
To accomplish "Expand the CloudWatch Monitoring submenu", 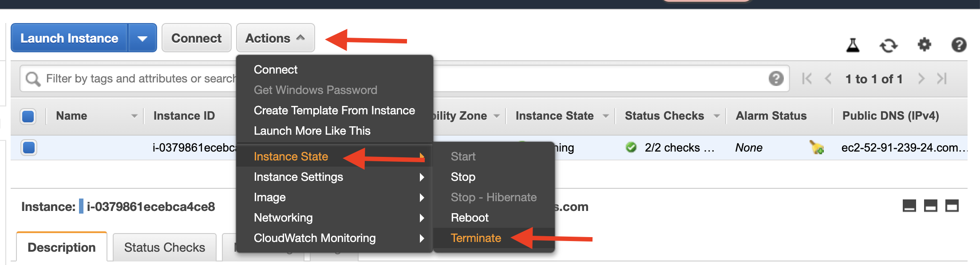I will (x=334, y=238).
